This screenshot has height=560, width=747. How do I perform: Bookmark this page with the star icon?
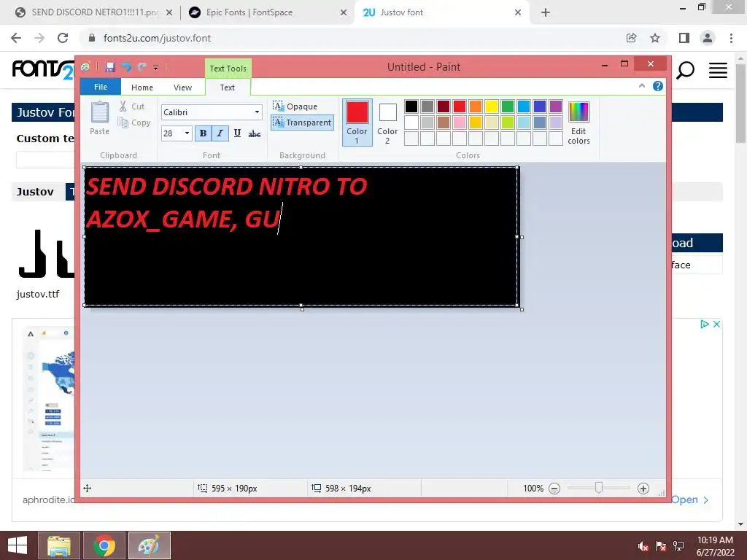click(655, 38)
